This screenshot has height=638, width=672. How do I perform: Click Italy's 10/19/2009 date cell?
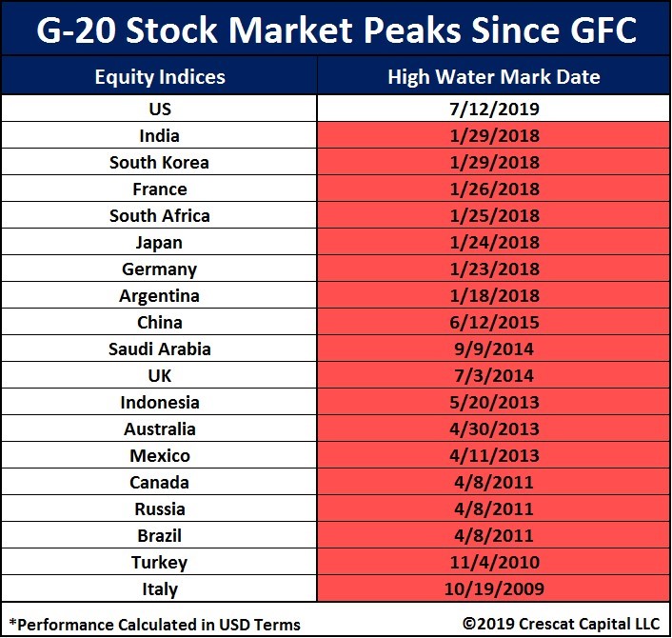tap(492, 588)
